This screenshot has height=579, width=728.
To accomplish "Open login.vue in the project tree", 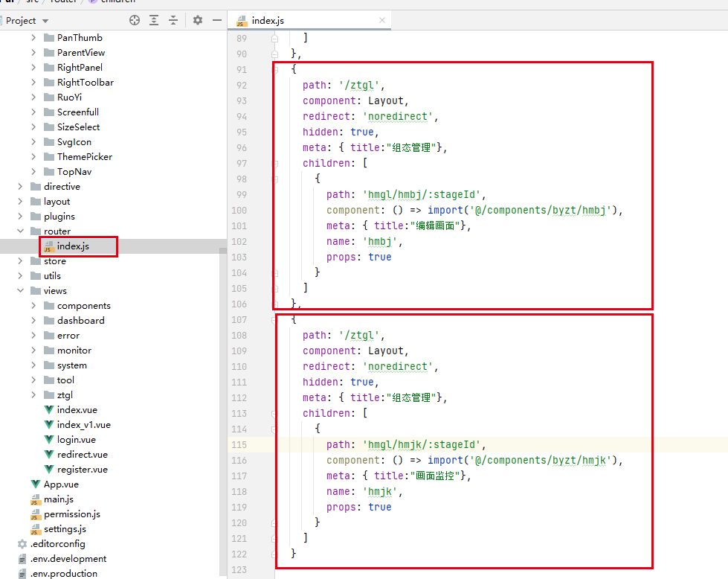I will click(76, 440).
